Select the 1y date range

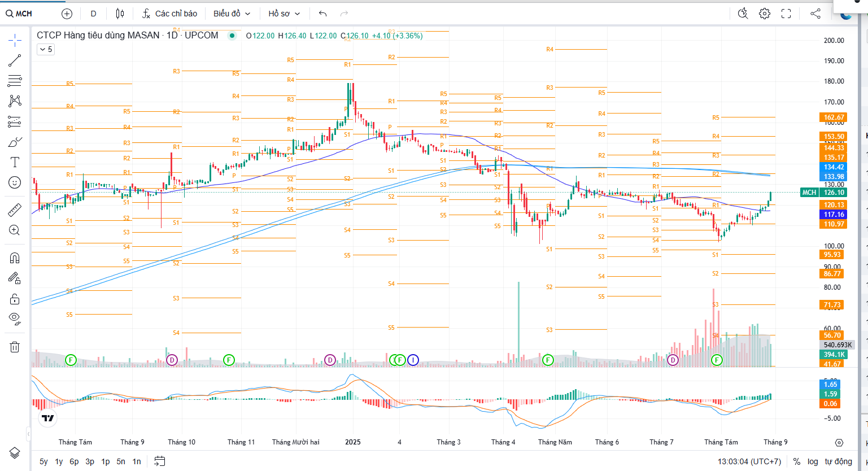(x=59, y=461)
